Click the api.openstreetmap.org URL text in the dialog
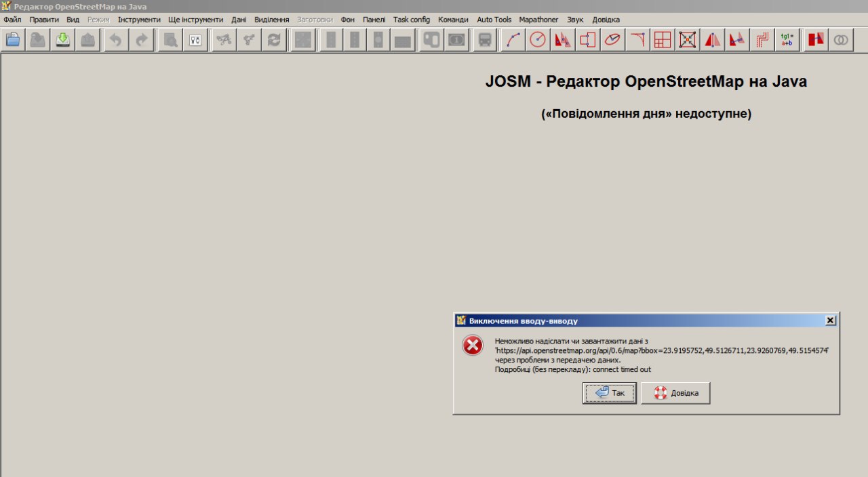This screenshot has width=868, height=477. pyautogui.click(x=662, y=350)
